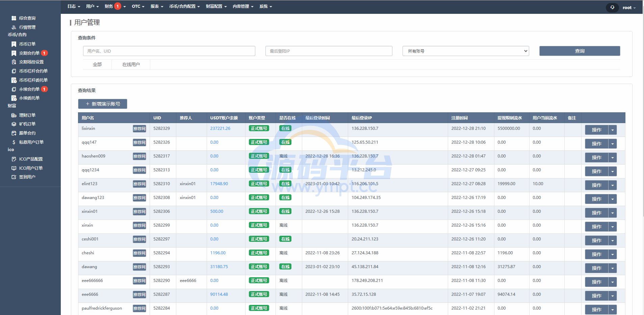Open the 报表 top menu

point(157,6)
